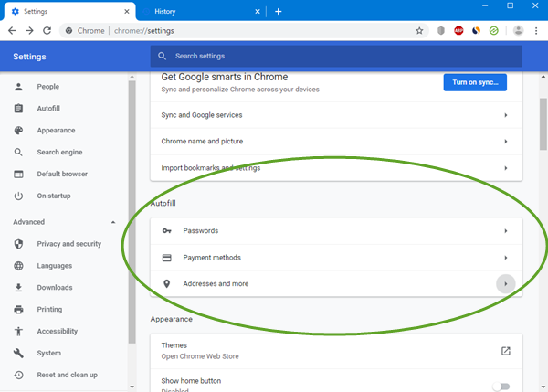548x392 pixels.
Task: Click the Search settings input field
Action: coord(338,56)
